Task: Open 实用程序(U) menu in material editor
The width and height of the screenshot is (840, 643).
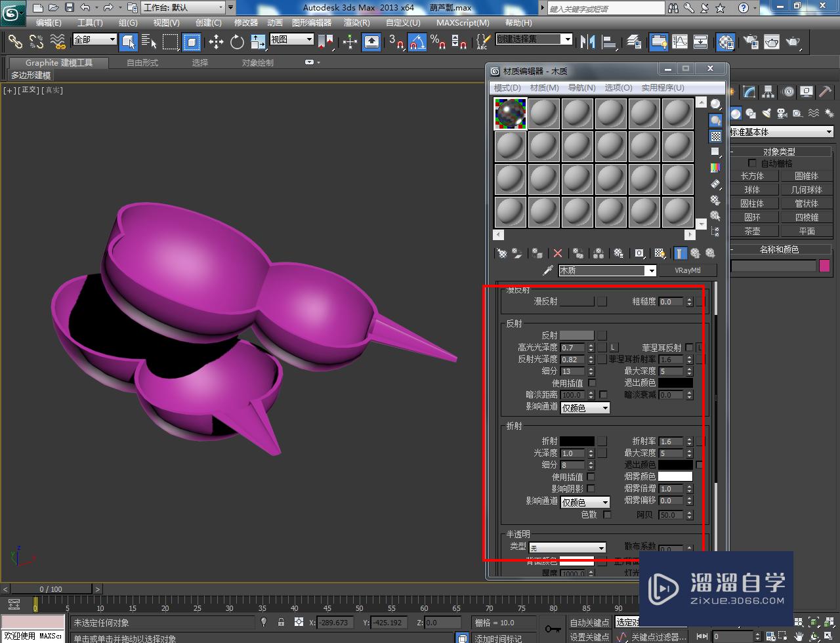Action: tap(663, 87)
